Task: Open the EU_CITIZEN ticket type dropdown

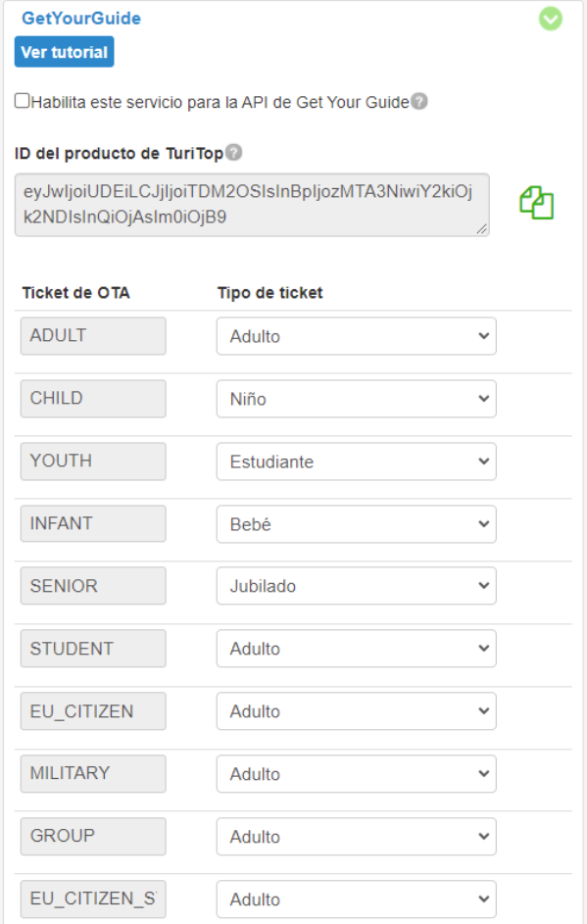Action: click(356, 711)
